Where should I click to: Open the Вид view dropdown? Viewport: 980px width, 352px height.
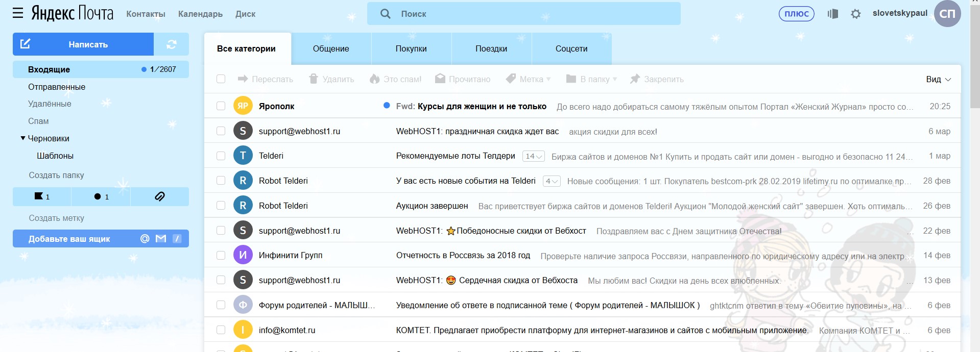click(x=939, y=79)
